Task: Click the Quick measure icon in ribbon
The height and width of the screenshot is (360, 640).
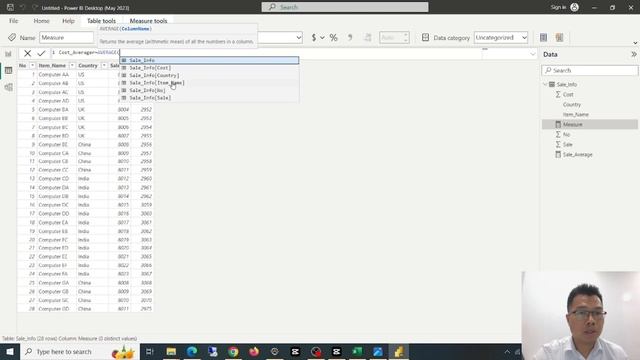Action: coord(560,38)
